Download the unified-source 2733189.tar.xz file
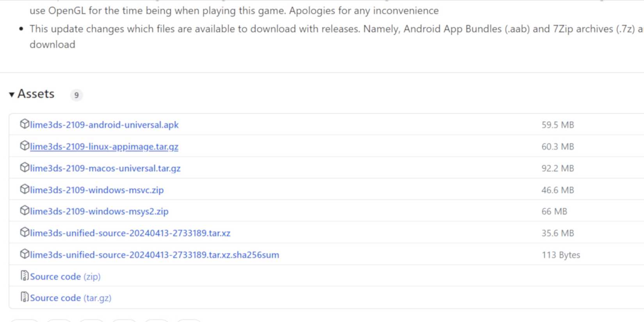Screen dimensions: 644x322 click(x=130, y=233)
